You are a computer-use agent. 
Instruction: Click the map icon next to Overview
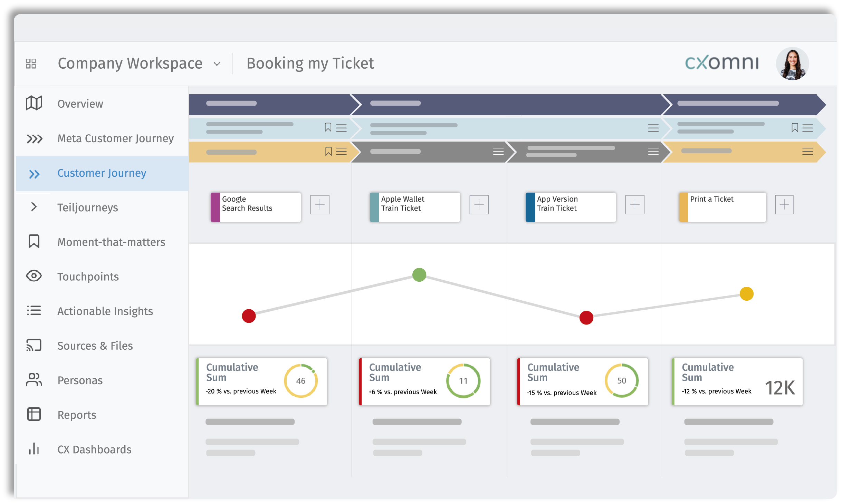tap(34, 103)
